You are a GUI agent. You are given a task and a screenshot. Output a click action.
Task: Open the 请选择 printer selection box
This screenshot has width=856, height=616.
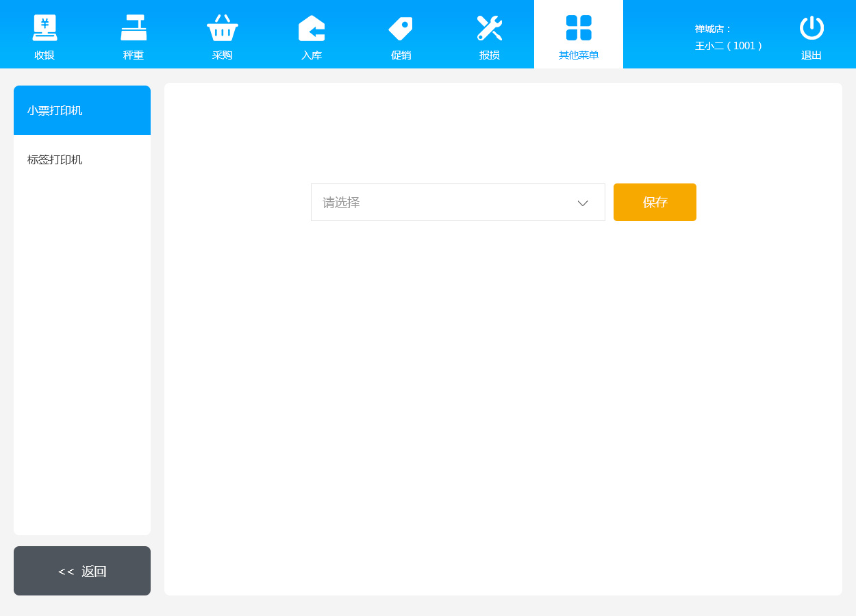click(438, 203)
